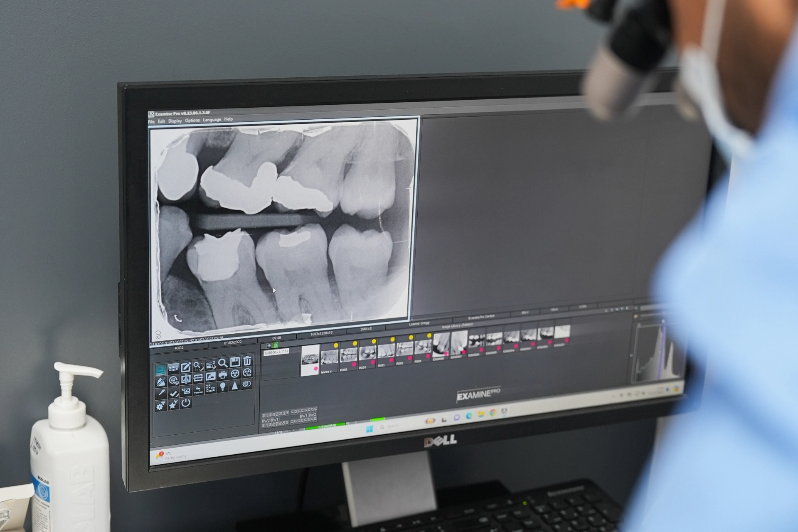Open the File menu
Screen dimensions: 798x532
coord(151,122)
